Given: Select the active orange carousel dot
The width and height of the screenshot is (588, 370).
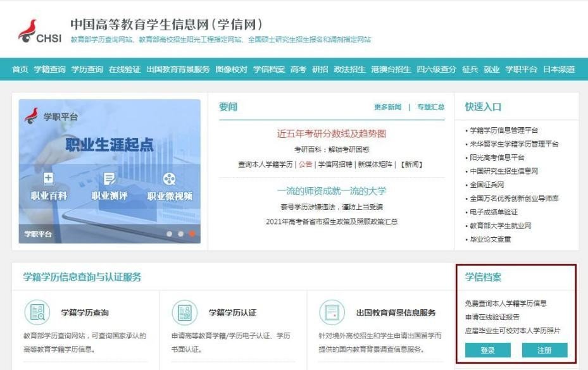Looking at the screenshot, I should [192, 233].
